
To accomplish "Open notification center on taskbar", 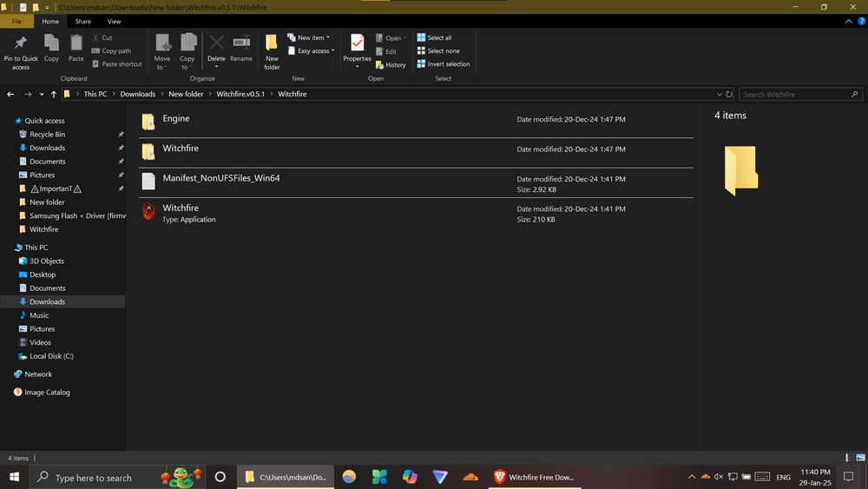I will coord(848,477).
